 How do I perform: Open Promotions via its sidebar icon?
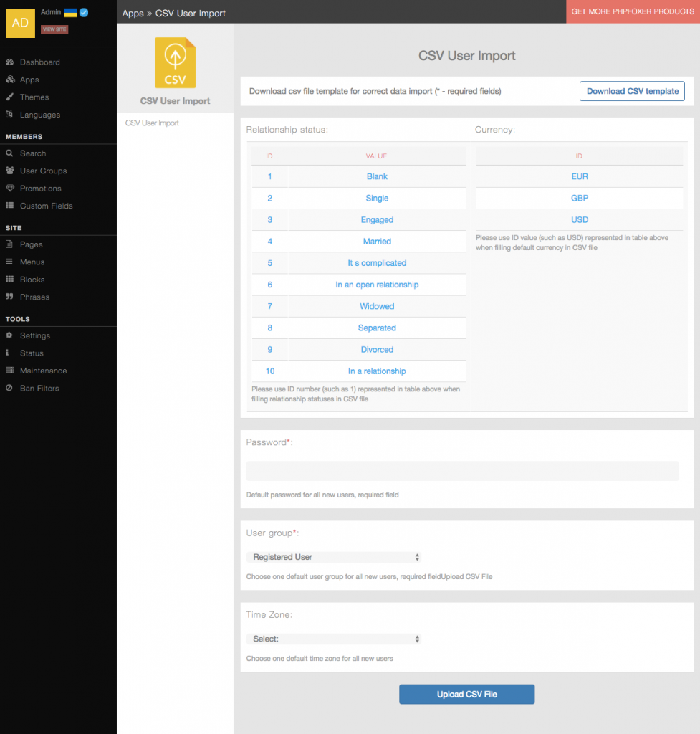(9, 188)
